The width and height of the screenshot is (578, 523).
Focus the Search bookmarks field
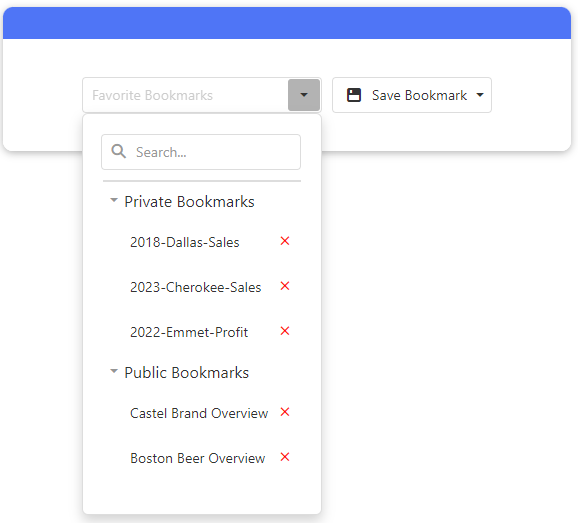[201, 152]
